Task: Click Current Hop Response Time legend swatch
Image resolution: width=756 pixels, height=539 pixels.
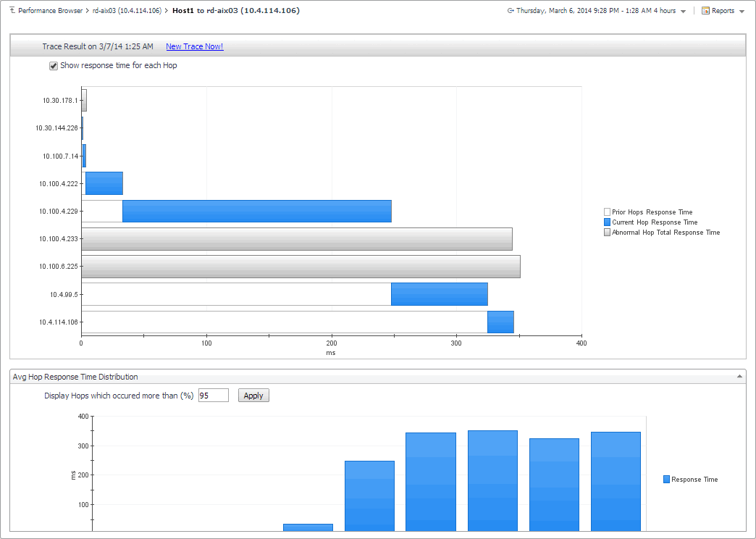Action: [607, 222]
